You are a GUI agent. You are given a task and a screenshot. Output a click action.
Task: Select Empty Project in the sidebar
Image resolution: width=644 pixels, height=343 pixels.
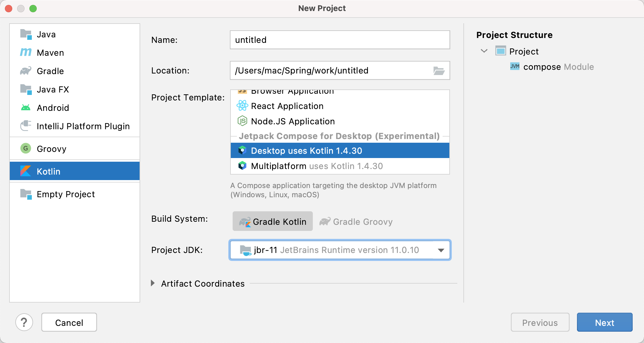coord(66,194)
